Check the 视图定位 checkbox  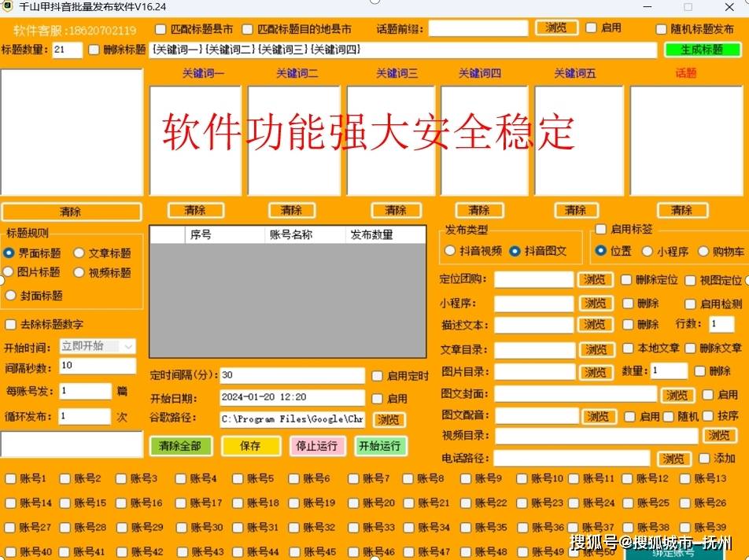[690, 280]
